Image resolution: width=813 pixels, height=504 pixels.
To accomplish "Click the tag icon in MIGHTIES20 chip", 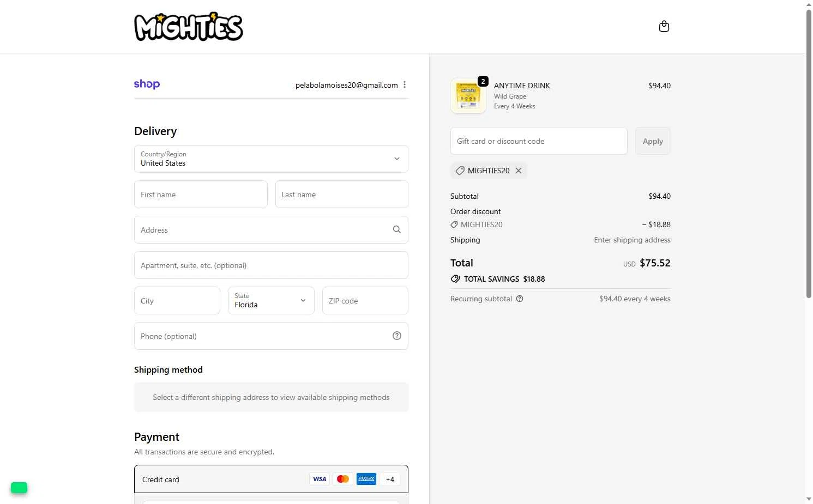I will [460, 171].
